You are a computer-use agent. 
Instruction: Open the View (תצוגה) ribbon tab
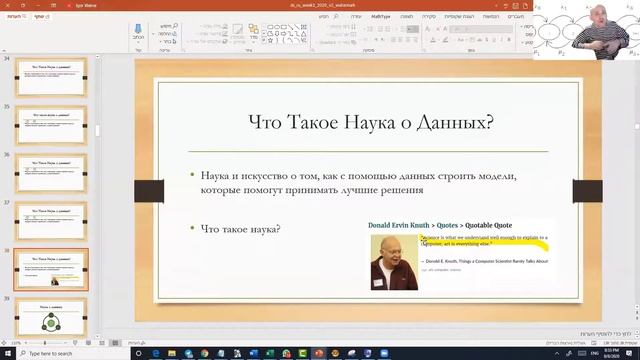click(407, 16)
